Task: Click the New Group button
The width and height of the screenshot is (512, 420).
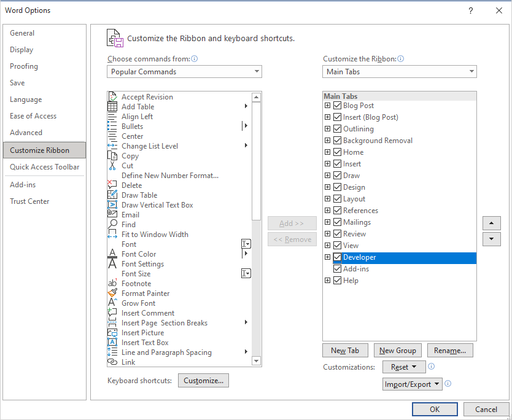Action: 398,351
